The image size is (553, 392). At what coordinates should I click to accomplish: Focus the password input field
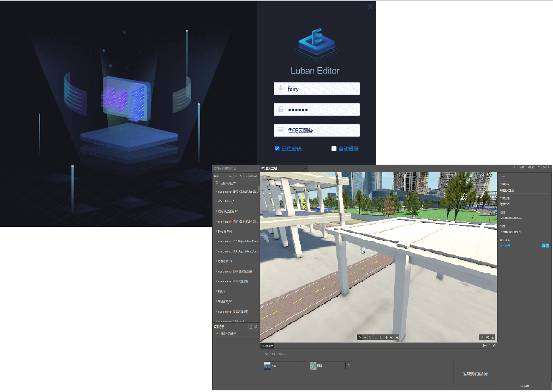[317, 109]
